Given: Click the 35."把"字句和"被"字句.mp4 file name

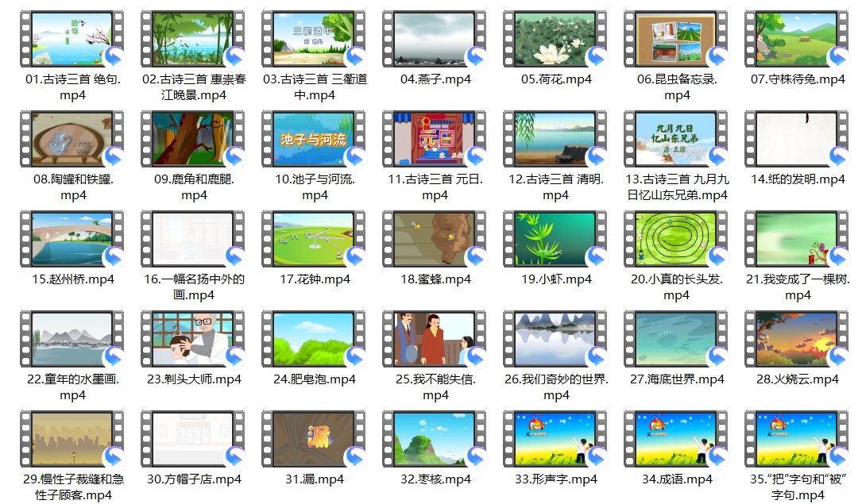Looking at the screenshot, I should (x=798, y=487).
